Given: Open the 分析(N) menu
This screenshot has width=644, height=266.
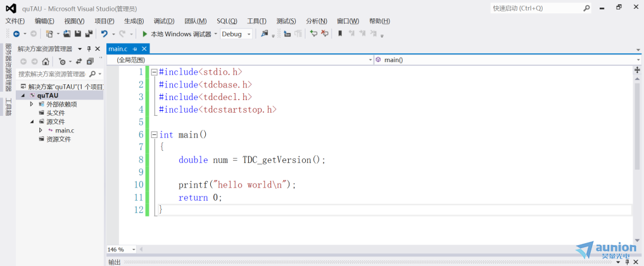Looking at the screenshot, I should (317, 22).
